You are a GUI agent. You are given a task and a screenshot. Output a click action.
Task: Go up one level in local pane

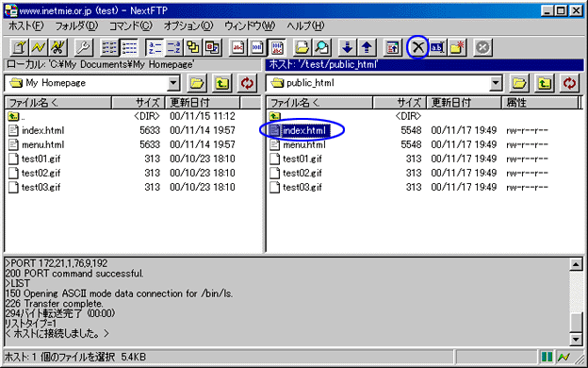pos(222,83)
